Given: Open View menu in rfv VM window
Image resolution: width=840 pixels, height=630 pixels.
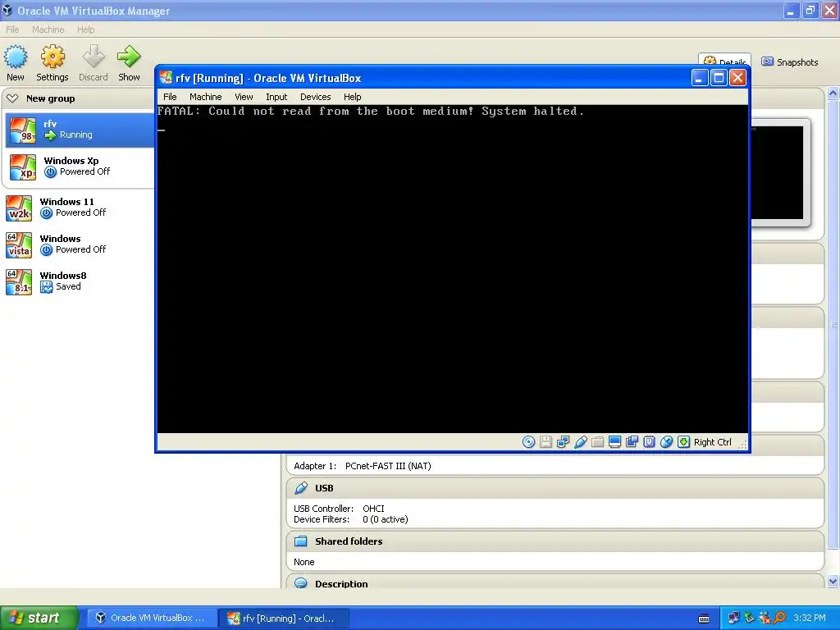Looking at the screenshot, I should click(244, 97).
